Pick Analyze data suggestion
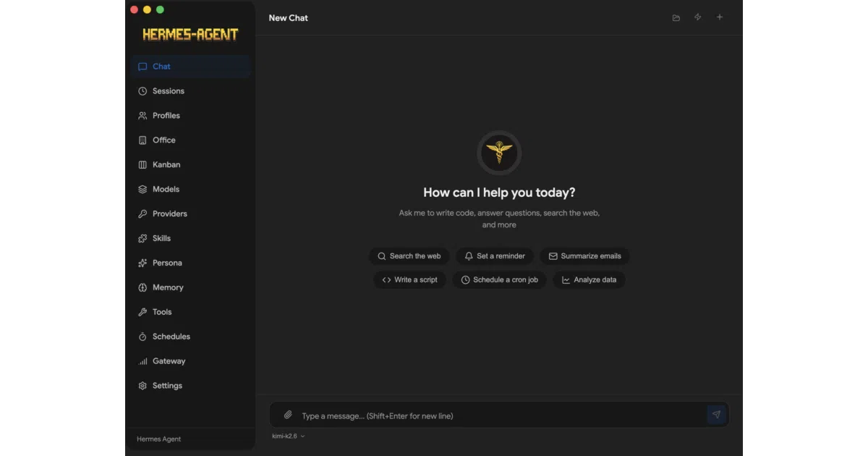This screenshot has width=868, height=456. click(x=589, y=280)
